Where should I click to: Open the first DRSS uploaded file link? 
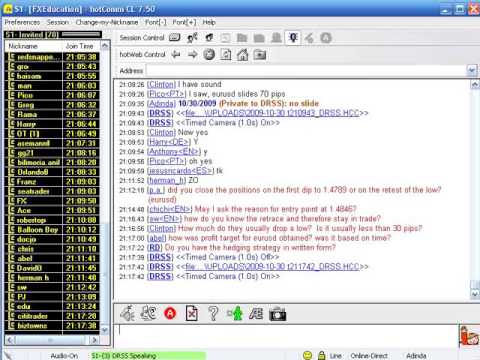(x=272, y=113)
